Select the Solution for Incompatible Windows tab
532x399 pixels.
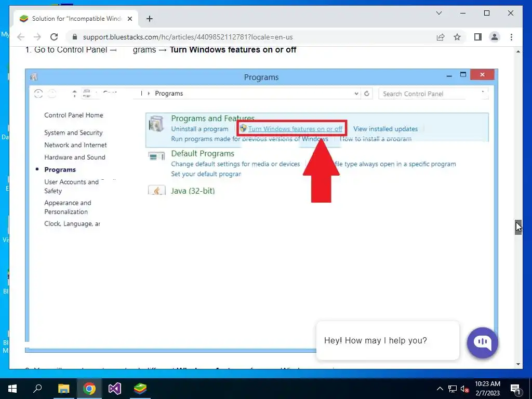coord(76,19)
